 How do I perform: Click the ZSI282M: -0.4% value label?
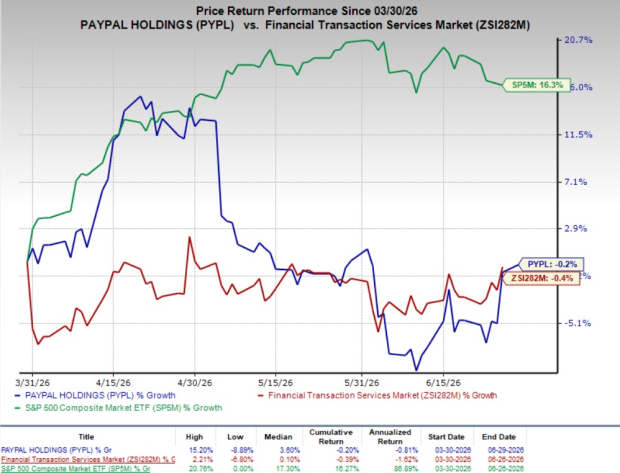coord(541,278)
